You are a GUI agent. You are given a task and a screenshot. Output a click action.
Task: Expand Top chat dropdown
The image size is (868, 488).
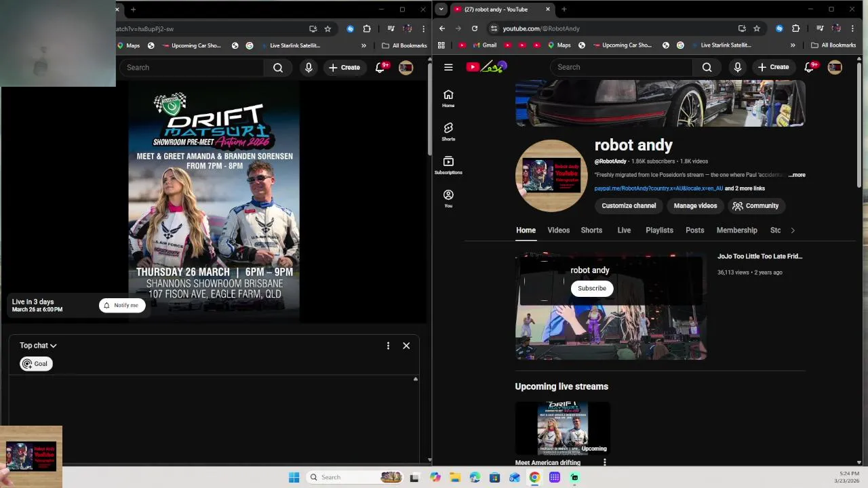click(x=38, y=346)
